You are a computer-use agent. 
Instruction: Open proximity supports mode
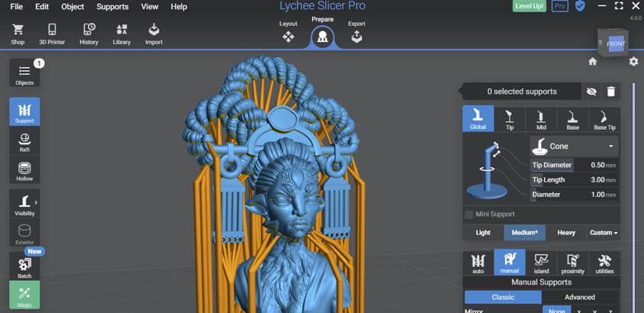pos(572,263)
